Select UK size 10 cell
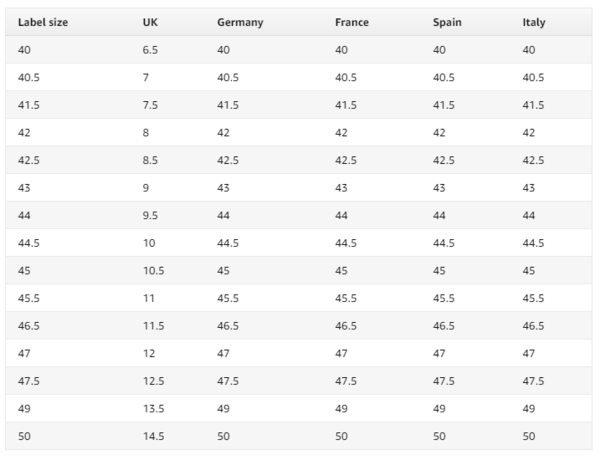The width and height of the screenshot is (600, 460). 149,243
